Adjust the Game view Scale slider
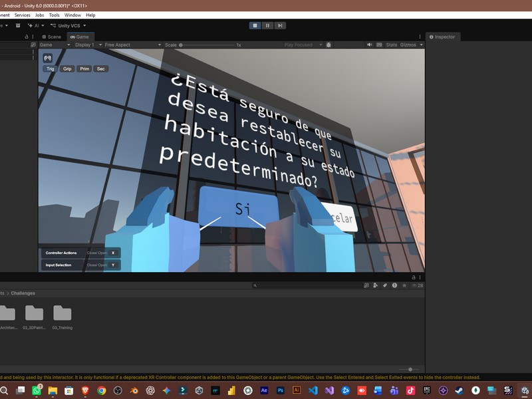This screenshot has height=399, width=532. (207, 45)
